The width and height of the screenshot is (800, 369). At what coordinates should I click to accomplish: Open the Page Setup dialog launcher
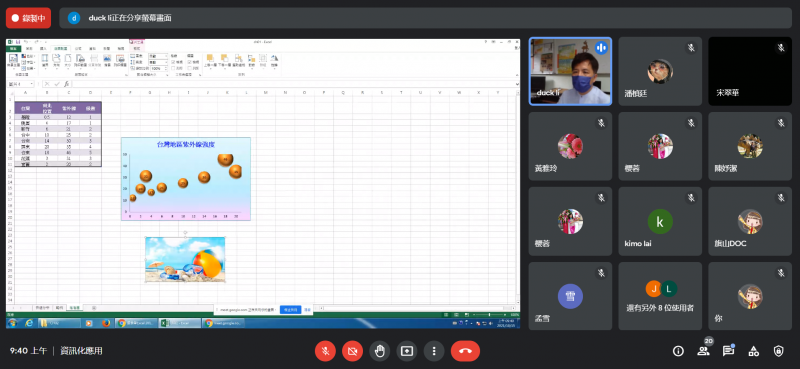tap(126, 75)
